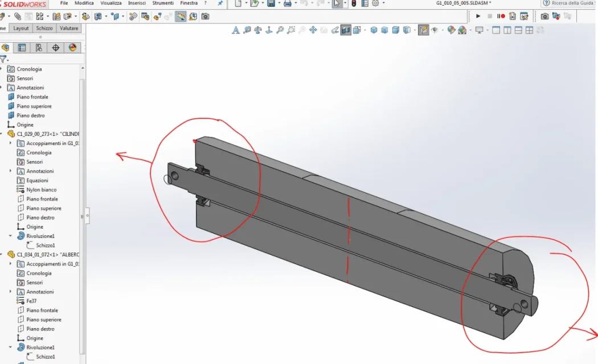Open the ConfigurationManager panel icon
Viewport: 598px width, 364px height.
coord(39,48)
